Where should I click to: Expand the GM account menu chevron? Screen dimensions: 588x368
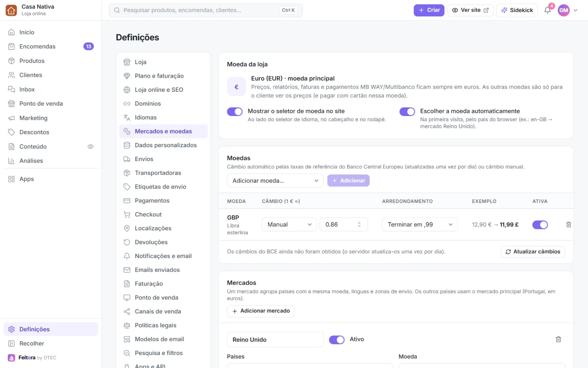click(575, 10)
